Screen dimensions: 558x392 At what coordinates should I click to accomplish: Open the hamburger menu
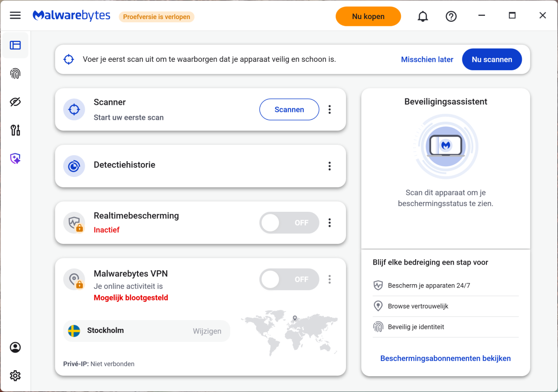(x=15, y=15)
